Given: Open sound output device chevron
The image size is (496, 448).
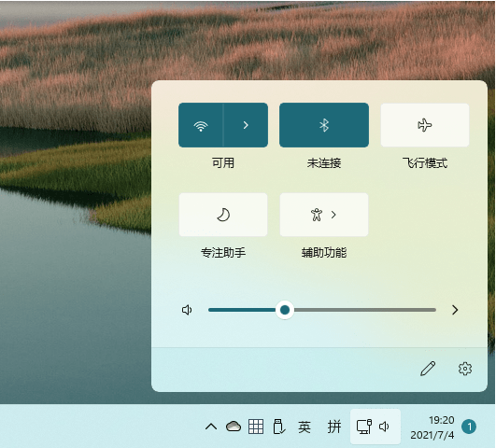Looking at the screenshot, I should [455, 310].
